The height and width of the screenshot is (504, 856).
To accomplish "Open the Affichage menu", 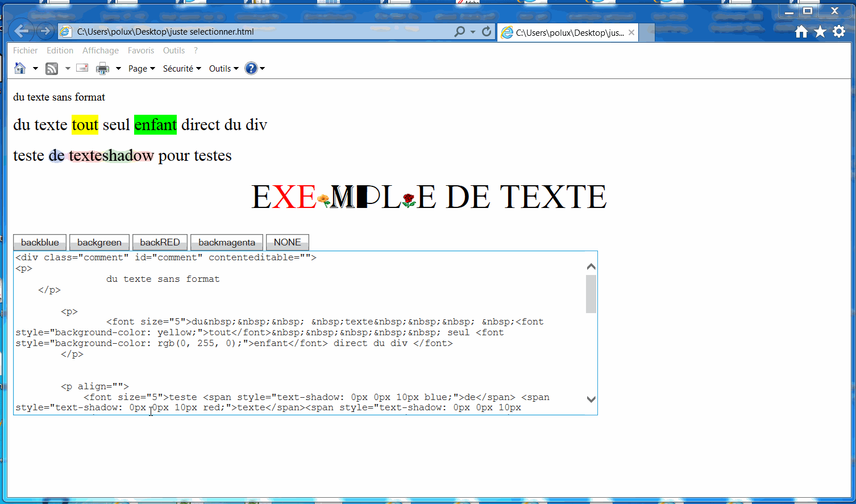I will (101, 50).
